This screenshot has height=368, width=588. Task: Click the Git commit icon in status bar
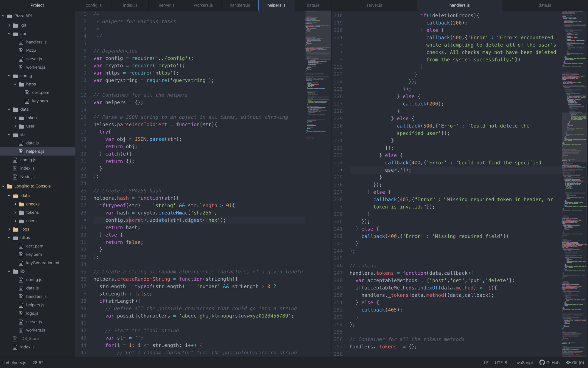[568, 362]
